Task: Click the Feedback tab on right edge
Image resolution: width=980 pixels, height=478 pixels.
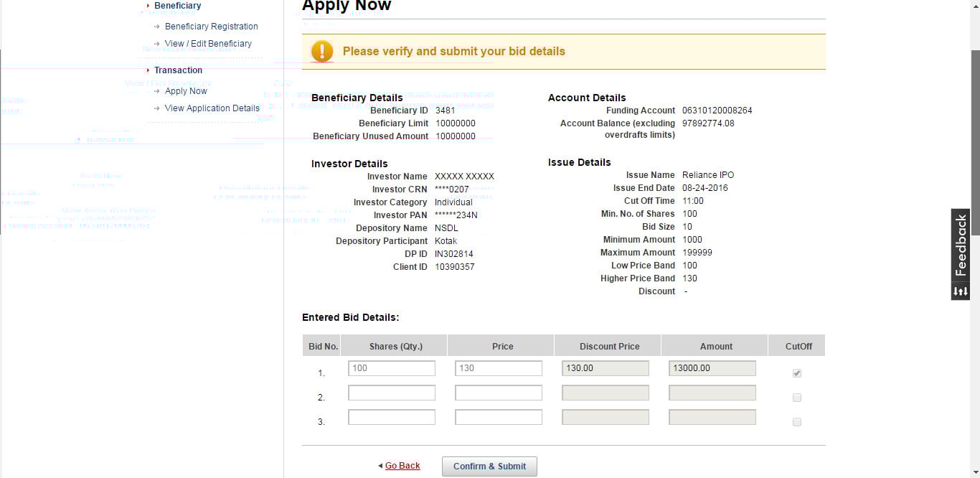Action: (x=961, y=245)
